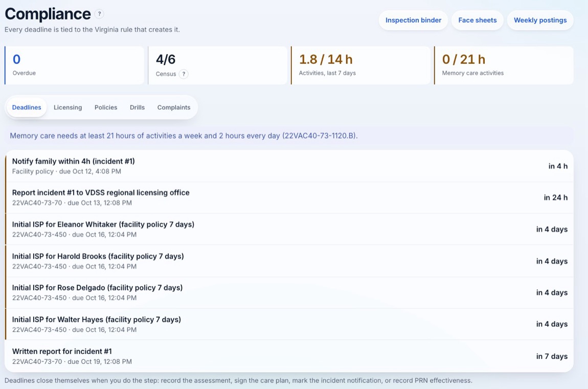View the Complaints tab
The height and width of the screenshot is (389, 588).
174,107
